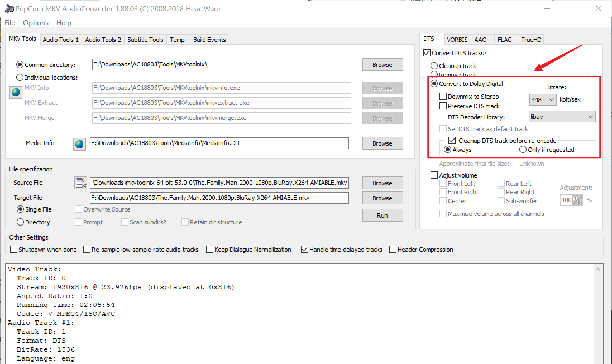
Task: Click the file list icon beside Source File
Action: pos(81,183)
